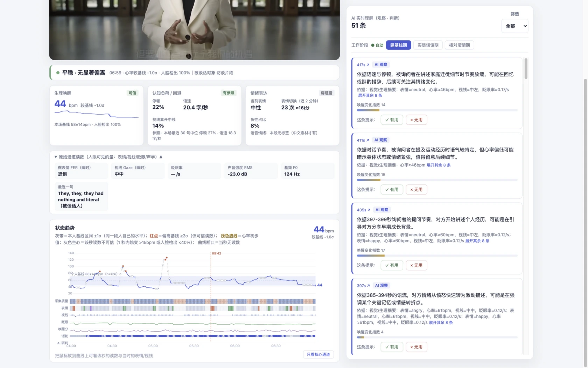Click the 弱证据 badge on 情绪表达
This screenshot has height=368, width=588.
click(x=327, y=93)
